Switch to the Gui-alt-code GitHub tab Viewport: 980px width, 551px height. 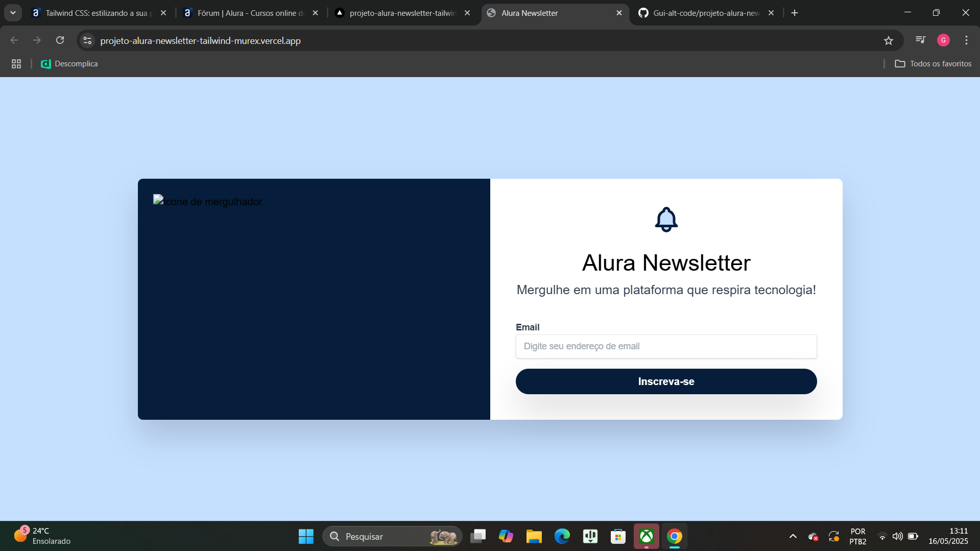(706, 13)
